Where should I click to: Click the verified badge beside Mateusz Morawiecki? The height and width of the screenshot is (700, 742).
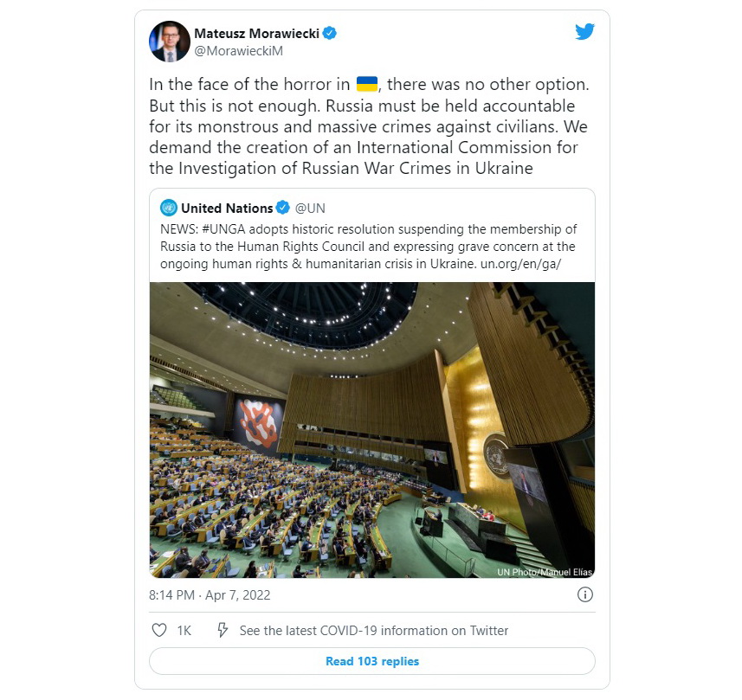329,33
